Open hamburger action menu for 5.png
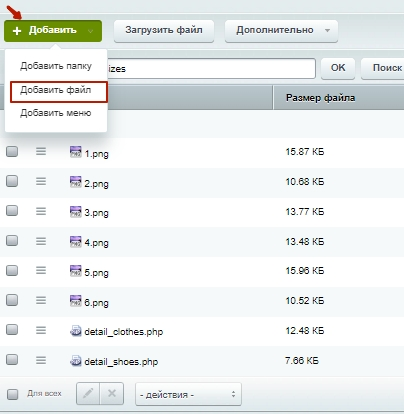This screenshot has width=404, height=414. click(41, 270)
